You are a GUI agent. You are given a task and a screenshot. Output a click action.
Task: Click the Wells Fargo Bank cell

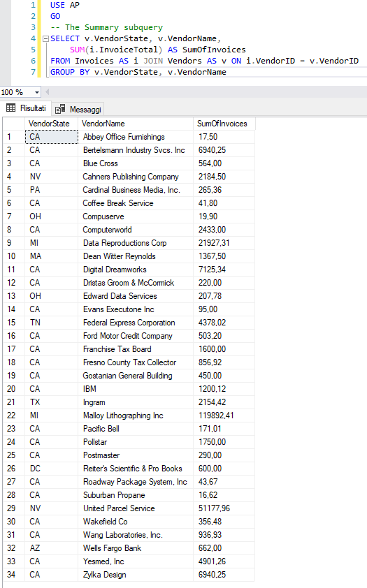[x=136, y=548]
